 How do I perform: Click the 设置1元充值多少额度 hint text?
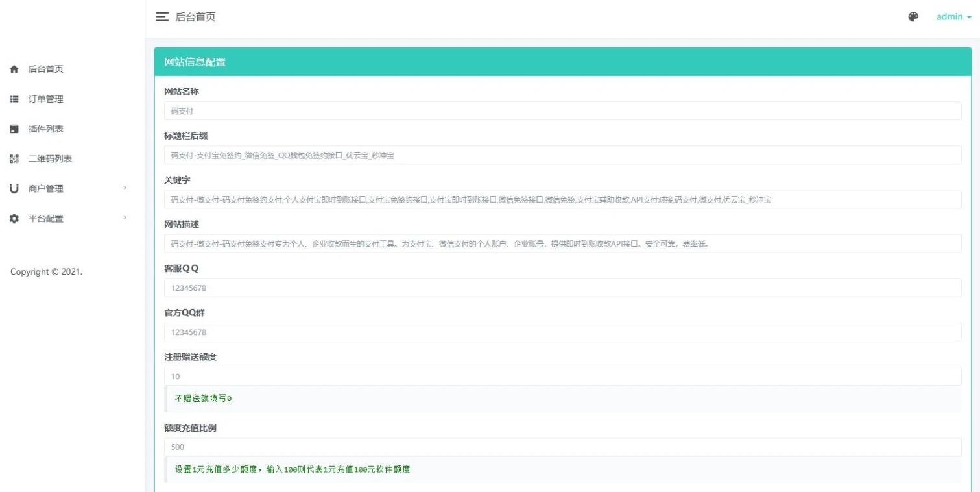pyautogui.click(x=293, y=469)
